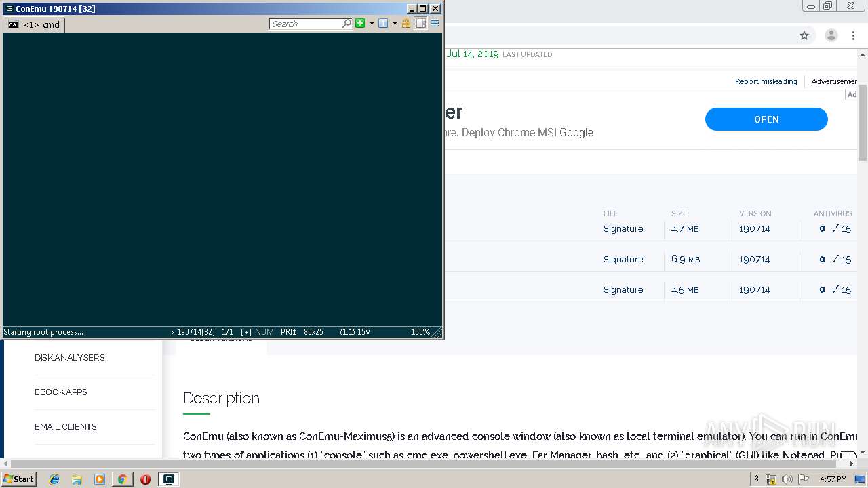
Task: Expand the consoles list dropdown arrow
Action: pyautogui.click(x=395, y=24)
